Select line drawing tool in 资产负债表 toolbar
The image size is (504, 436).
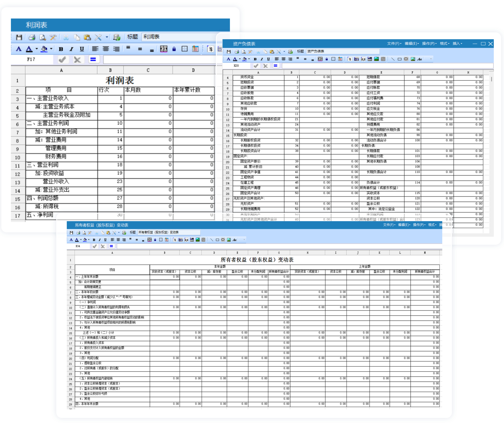tap(393, 59)
